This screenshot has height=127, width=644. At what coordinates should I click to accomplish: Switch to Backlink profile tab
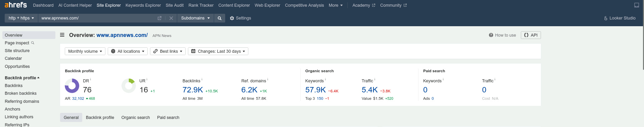tap(100, 118)
